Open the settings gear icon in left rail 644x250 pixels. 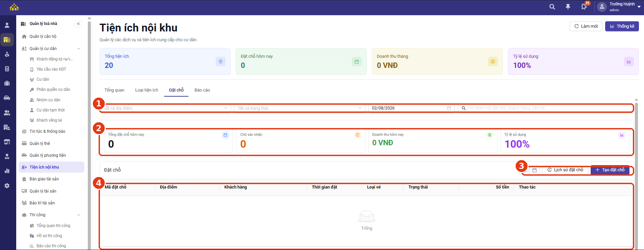point(7,186)
